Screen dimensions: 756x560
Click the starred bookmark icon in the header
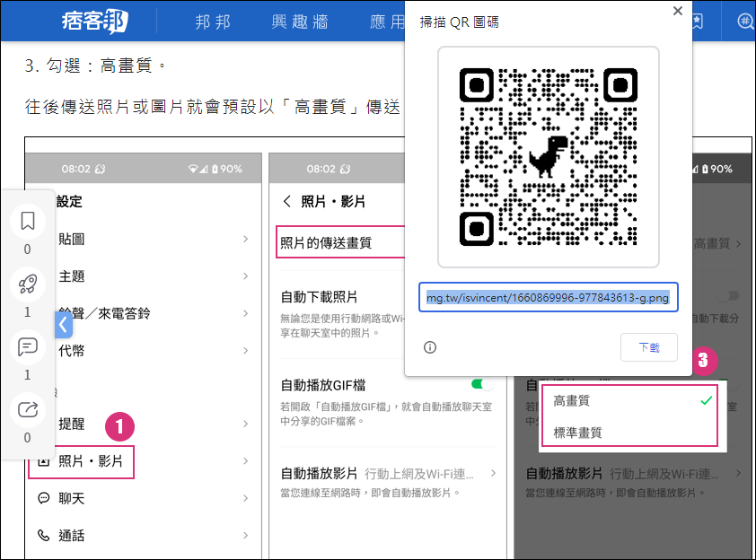[697, 21]
